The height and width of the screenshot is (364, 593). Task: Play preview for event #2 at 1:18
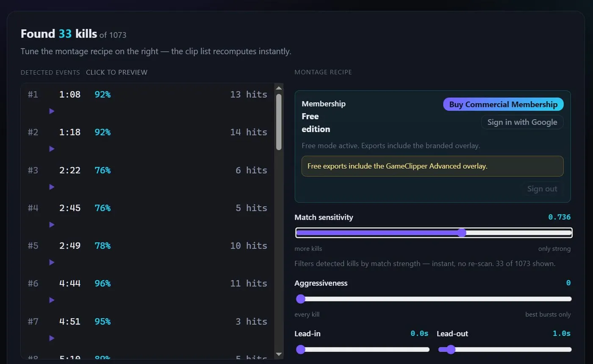[52, 149]
